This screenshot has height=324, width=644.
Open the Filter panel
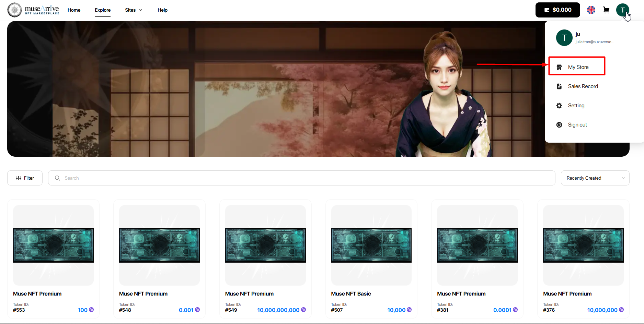point(25,178)
